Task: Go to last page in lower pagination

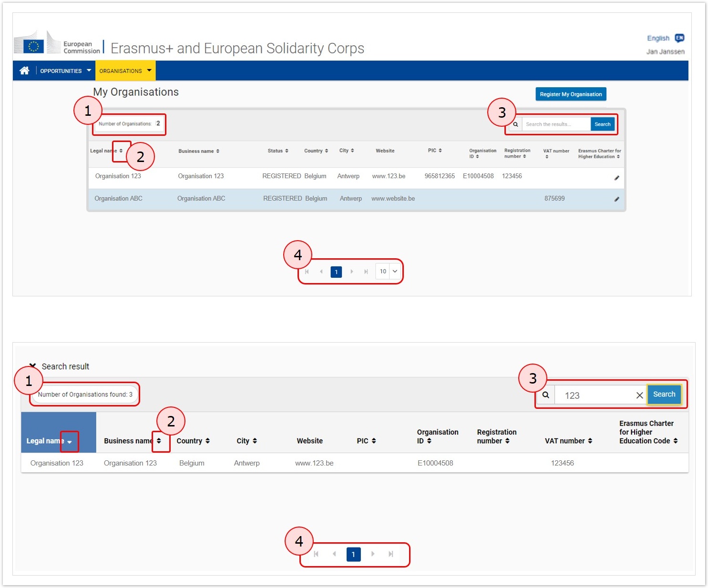Action: (391, 554)
